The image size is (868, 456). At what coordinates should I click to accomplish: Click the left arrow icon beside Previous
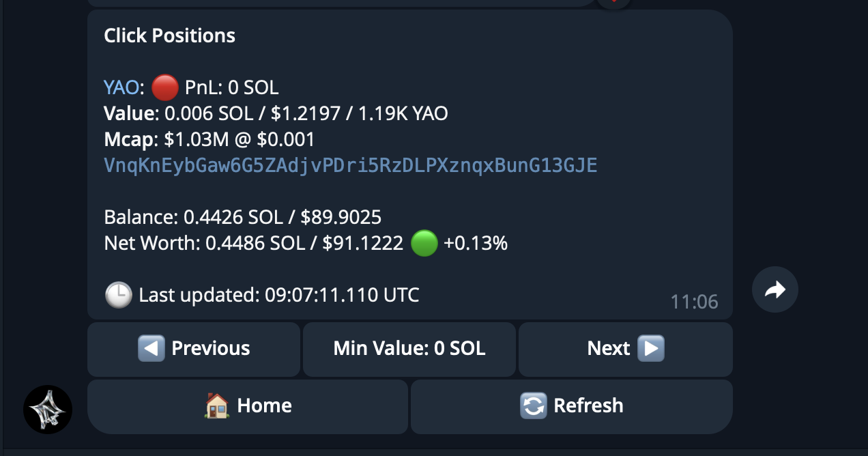click(151, 348)
